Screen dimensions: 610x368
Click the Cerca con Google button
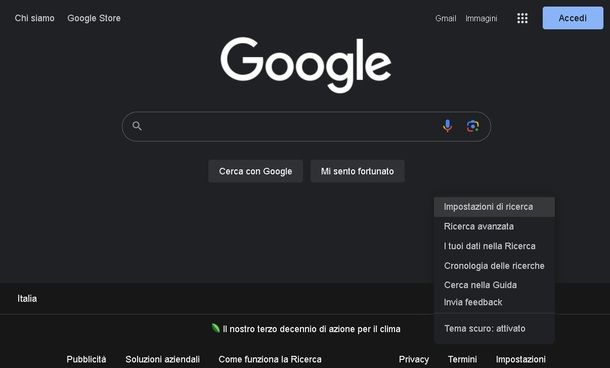coord(255,171)
